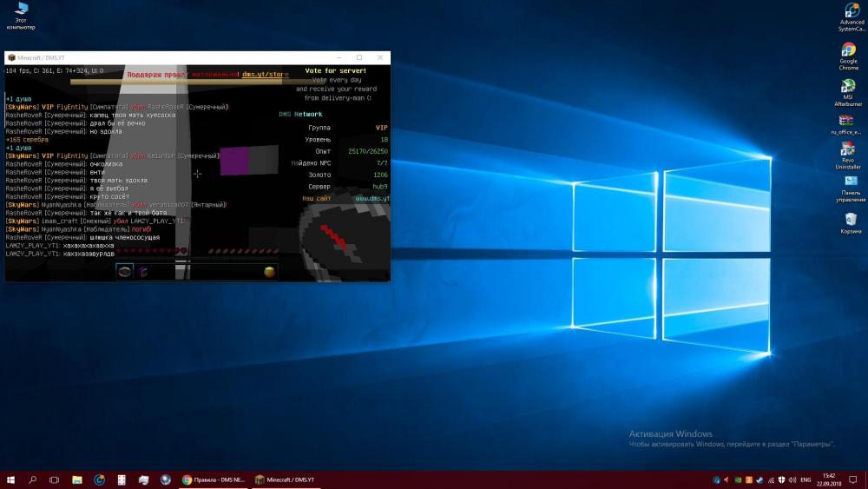Viewport: 868px width, 489px height.
Task: Open Advanced SystemCare desktop shortcut
Action: click(851, 17)
